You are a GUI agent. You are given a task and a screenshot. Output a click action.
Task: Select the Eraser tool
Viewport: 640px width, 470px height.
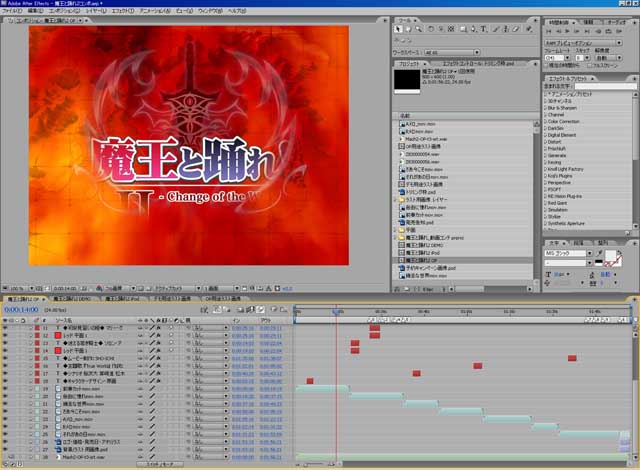tap(516, 29)
